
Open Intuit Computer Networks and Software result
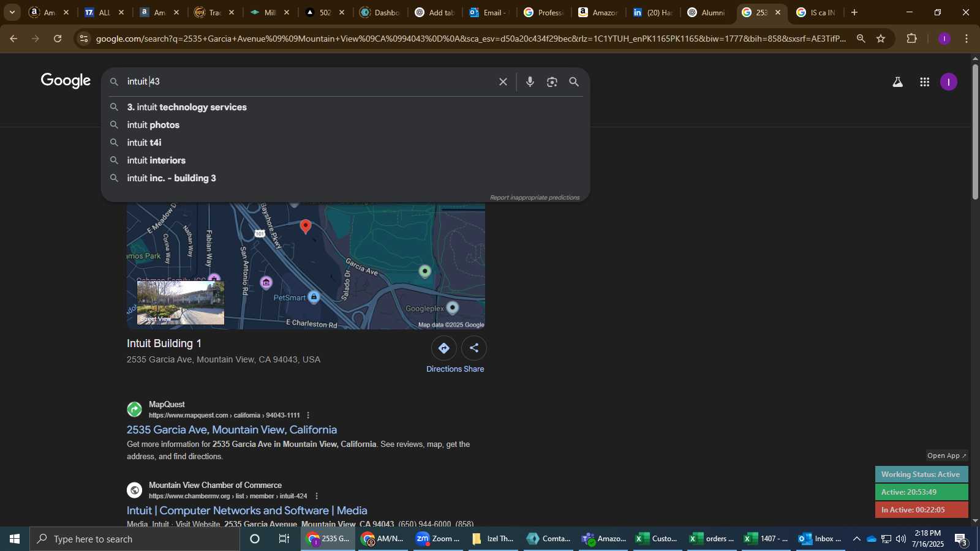click(x=247, y=511)
